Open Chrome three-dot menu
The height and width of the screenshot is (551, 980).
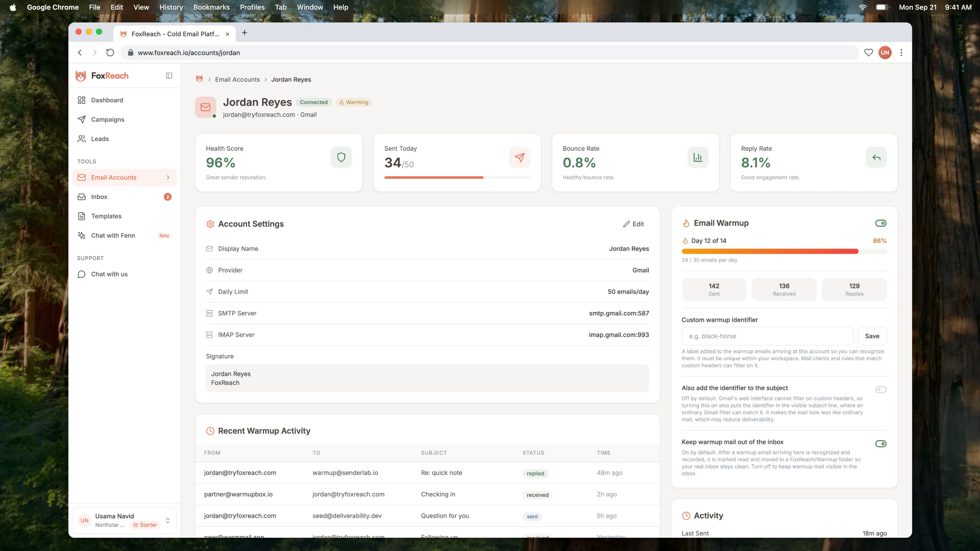point(901,52)
